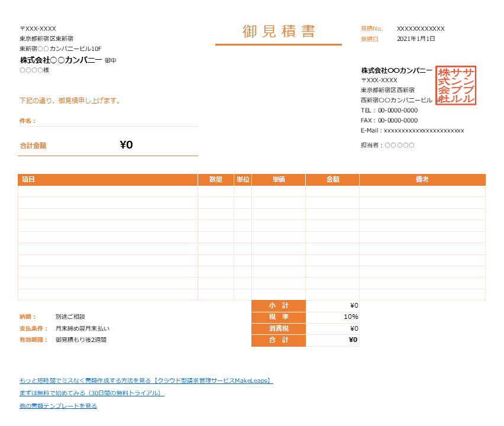Select the 税率 value showing 10%
Viewport: 504px width, 426px height.
pos(351,318)
